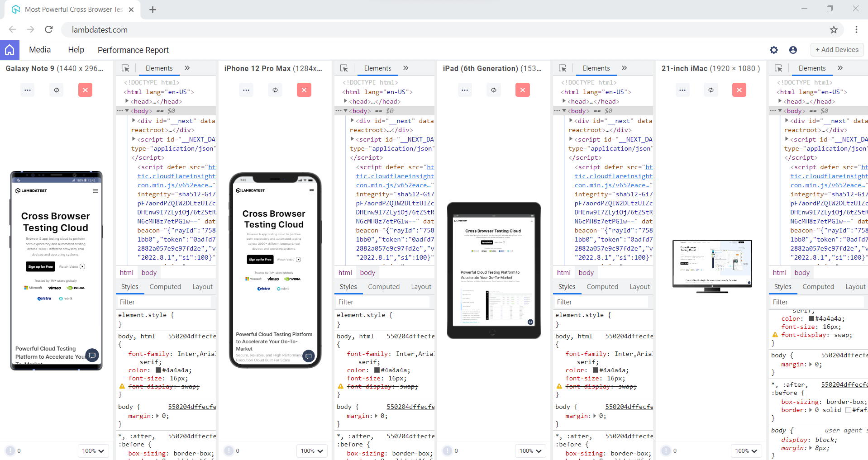Open more options menu for the iPad device

(x=465, y=90)
